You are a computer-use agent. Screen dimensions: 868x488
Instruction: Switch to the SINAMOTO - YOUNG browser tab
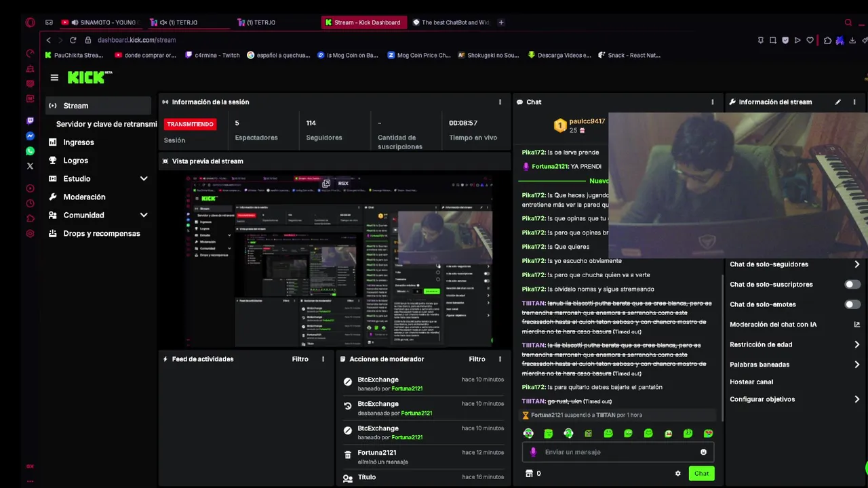click(x=100, y=22)
